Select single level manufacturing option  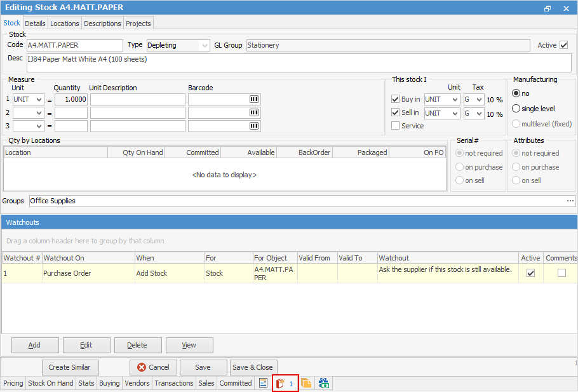[516, 109]
